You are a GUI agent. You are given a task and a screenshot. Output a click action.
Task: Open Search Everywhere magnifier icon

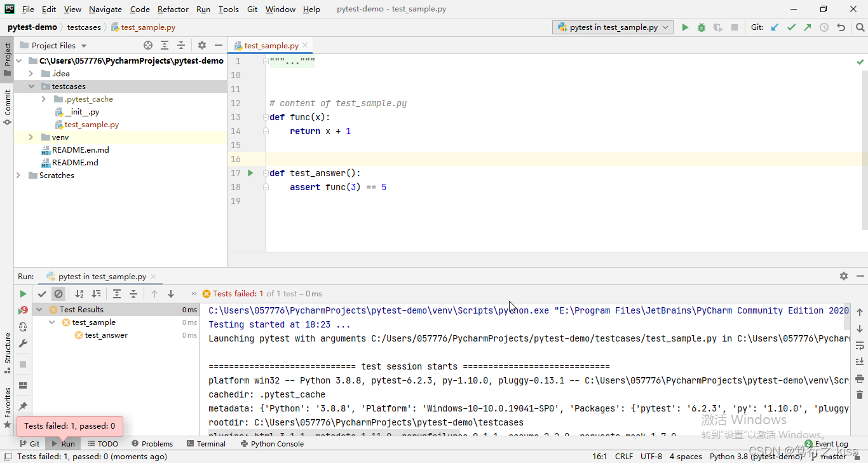pos(860,27)
